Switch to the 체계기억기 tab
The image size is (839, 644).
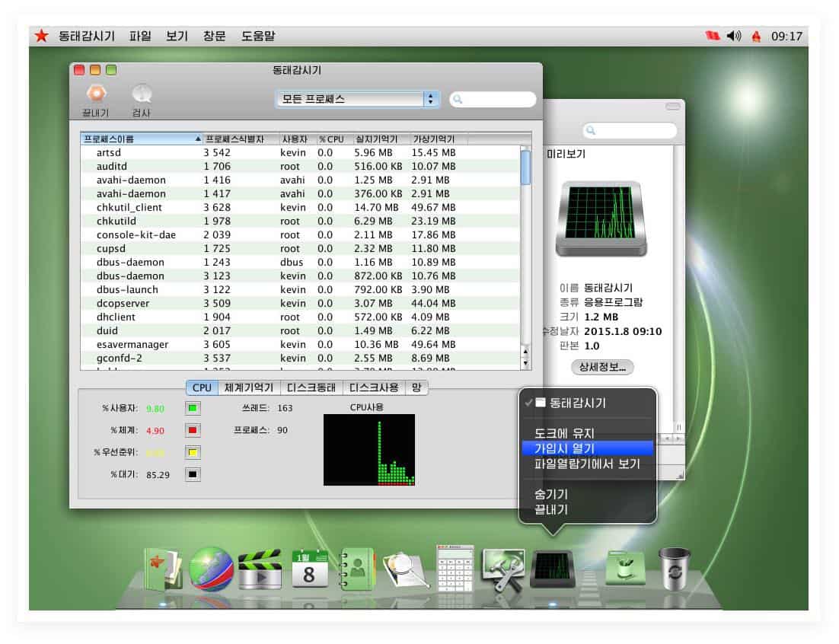pos(249,387)
